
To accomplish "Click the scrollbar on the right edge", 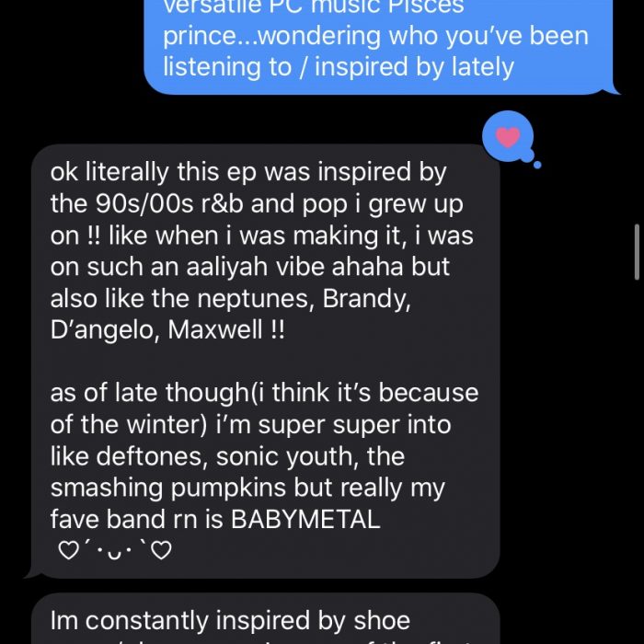I will point(637,251).
